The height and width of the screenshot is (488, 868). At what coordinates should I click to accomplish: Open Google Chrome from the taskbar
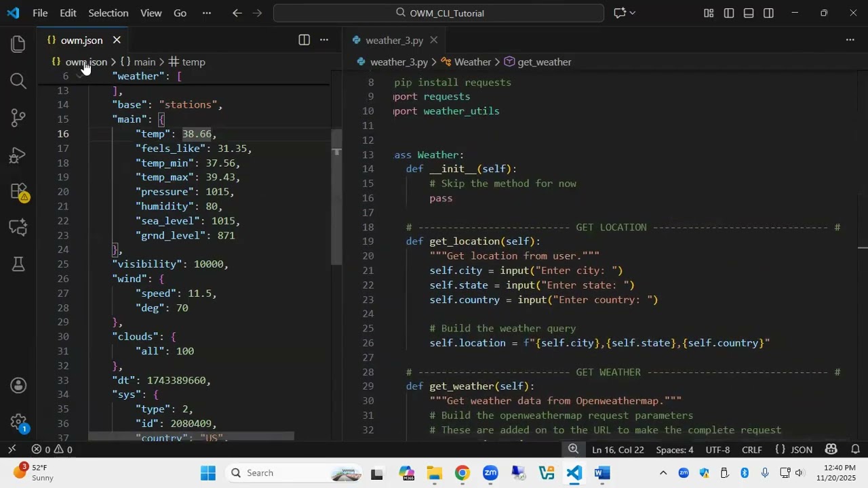pos(462,473)
